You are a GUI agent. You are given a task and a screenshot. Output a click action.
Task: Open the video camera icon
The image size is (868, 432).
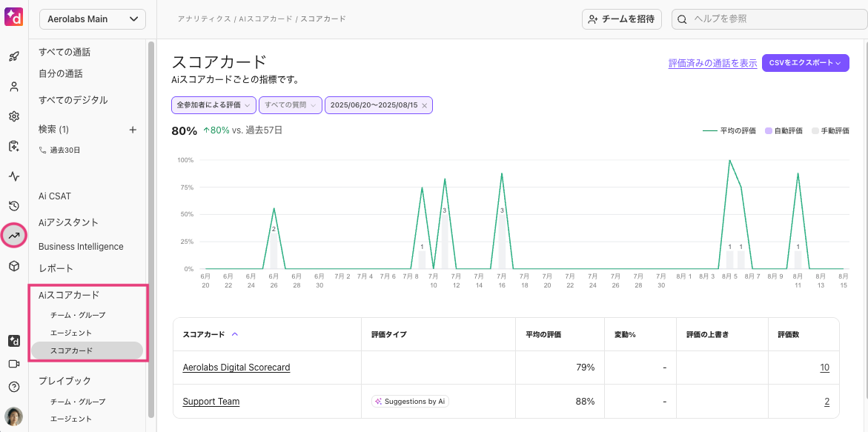14,363
